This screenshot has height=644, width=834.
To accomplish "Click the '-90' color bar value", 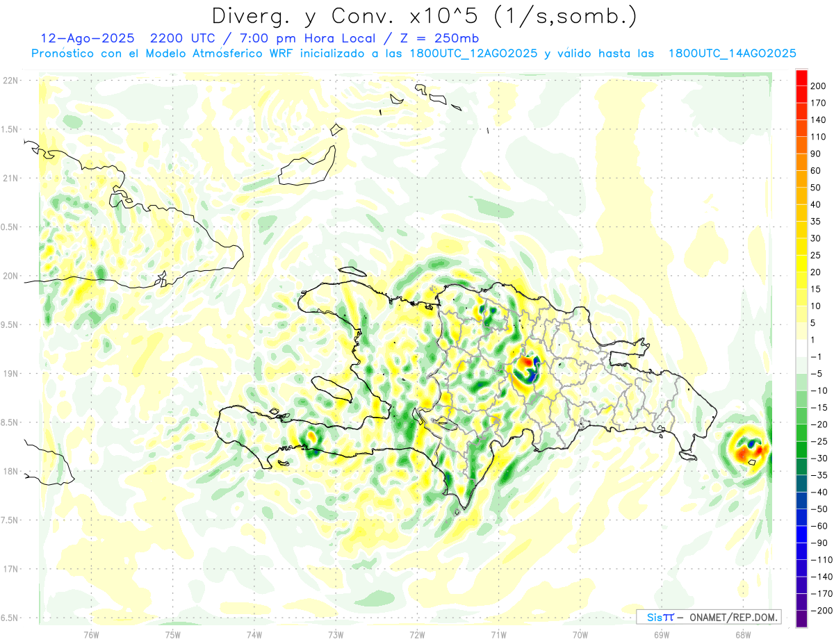I will pyautogui.click(x=819, y=543).
